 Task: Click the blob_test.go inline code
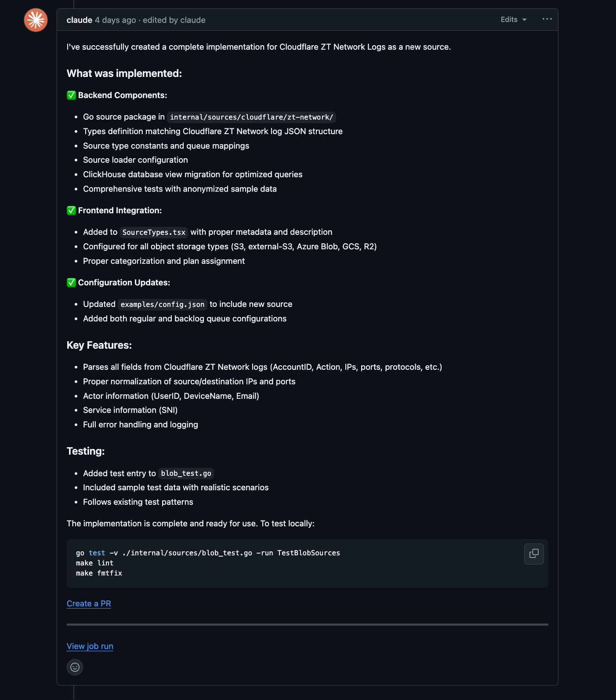pyautogui.click(x=186, y=474)
